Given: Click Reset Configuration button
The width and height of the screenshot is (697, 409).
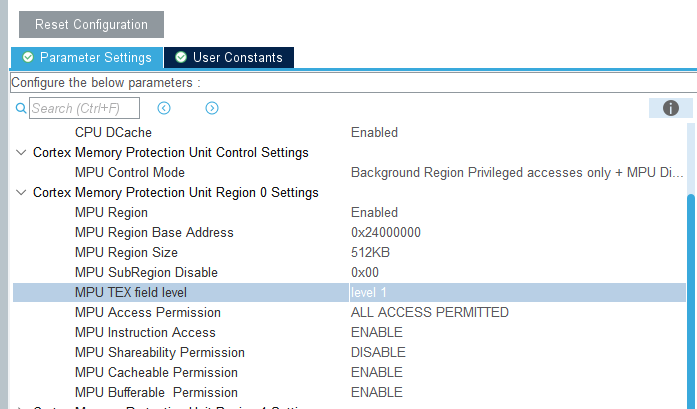Looking at the screenshot, I should click(x=92, y=24).
